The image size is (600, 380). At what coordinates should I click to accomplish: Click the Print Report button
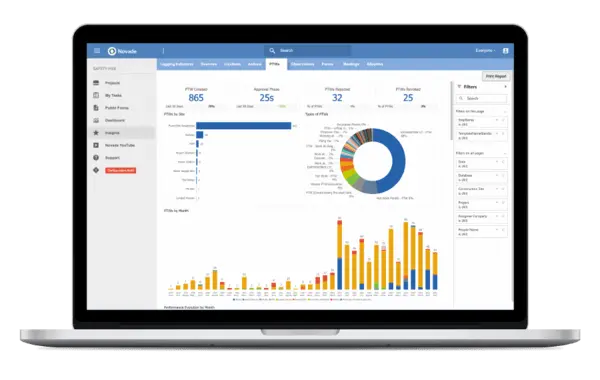[x=496, y=76]
